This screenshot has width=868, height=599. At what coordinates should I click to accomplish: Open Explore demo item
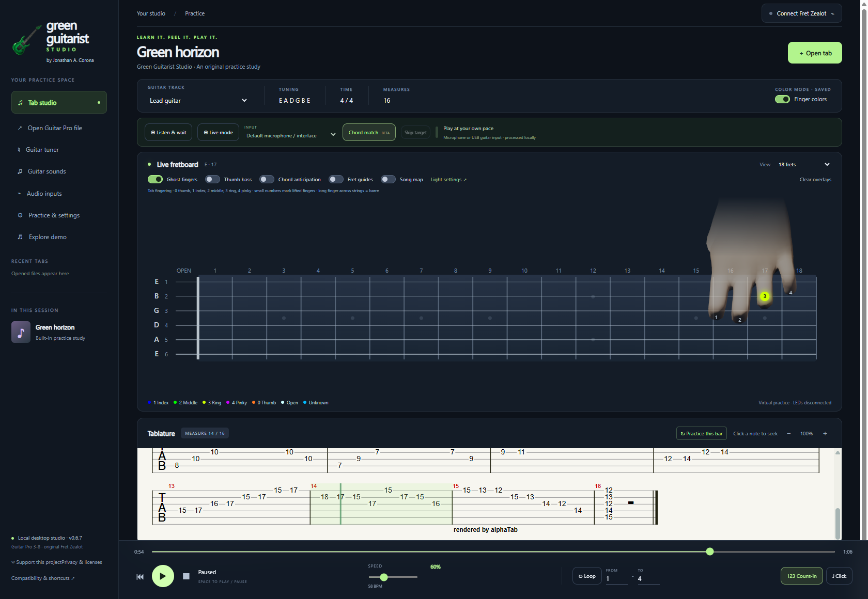(x=59, y=237)
